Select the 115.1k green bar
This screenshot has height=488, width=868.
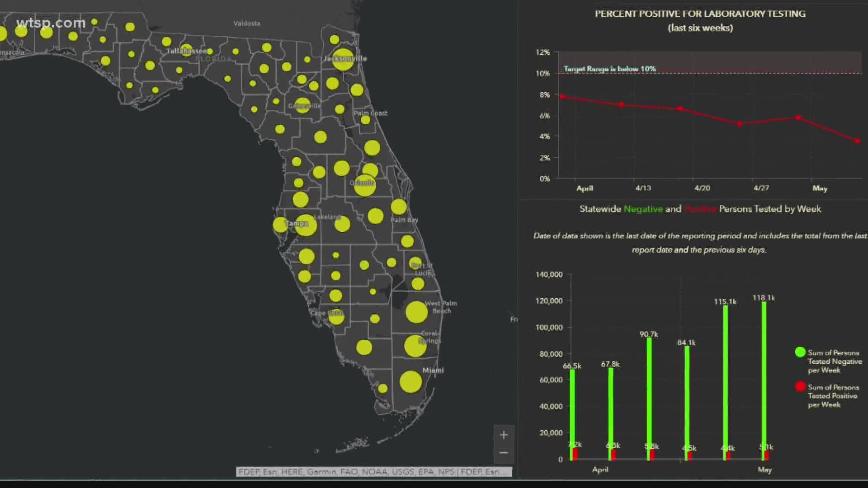tap(725, 382)
